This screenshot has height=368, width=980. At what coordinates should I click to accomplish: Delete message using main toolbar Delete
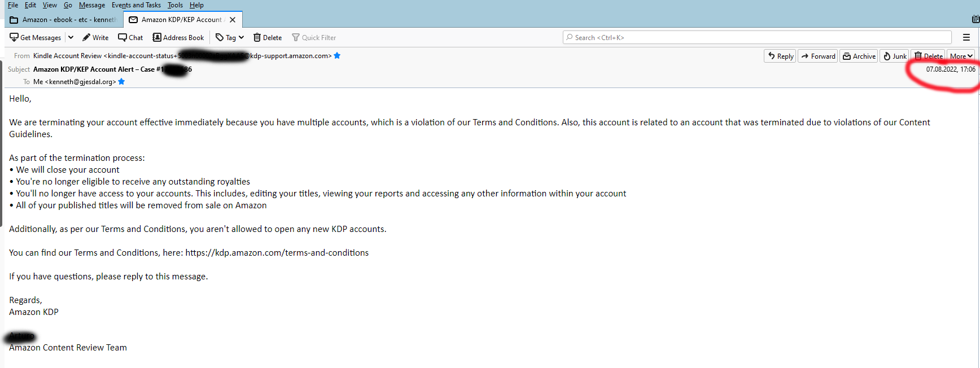coord(268,38)
